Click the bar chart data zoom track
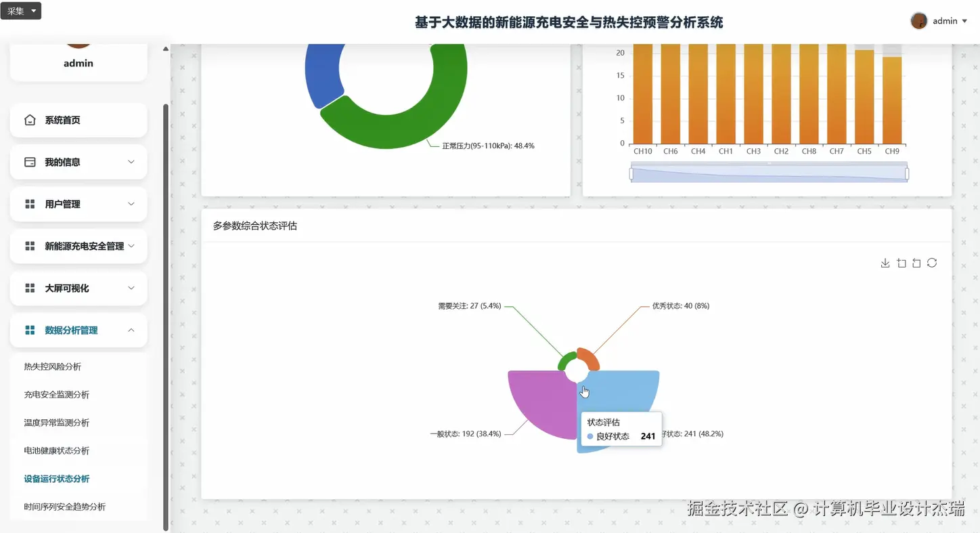Viewport: 980px width, 533px height. 769,174
